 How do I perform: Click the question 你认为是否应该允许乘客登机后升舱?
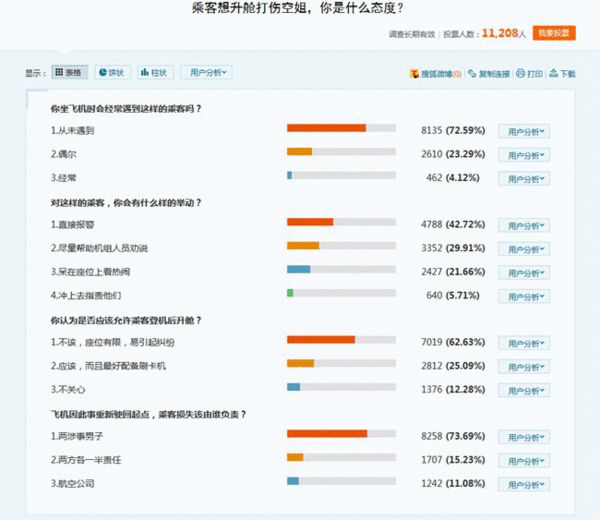126,320
